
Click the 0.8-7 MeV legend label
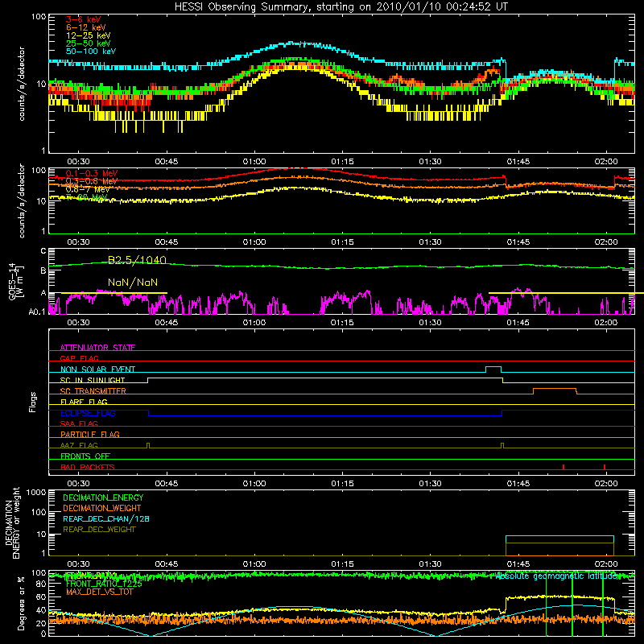[x=88, y=189]
